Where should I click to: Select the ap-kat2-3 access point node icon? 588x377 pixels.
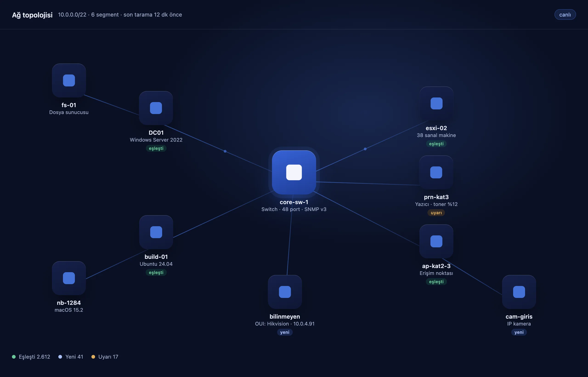pos(436,241)
